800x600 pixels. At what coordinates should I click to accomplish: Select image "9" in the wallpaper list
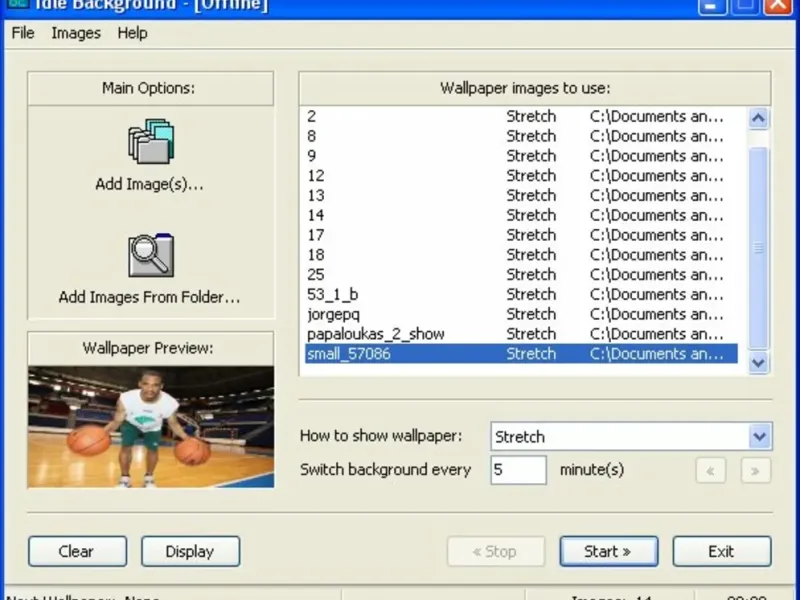521,156
